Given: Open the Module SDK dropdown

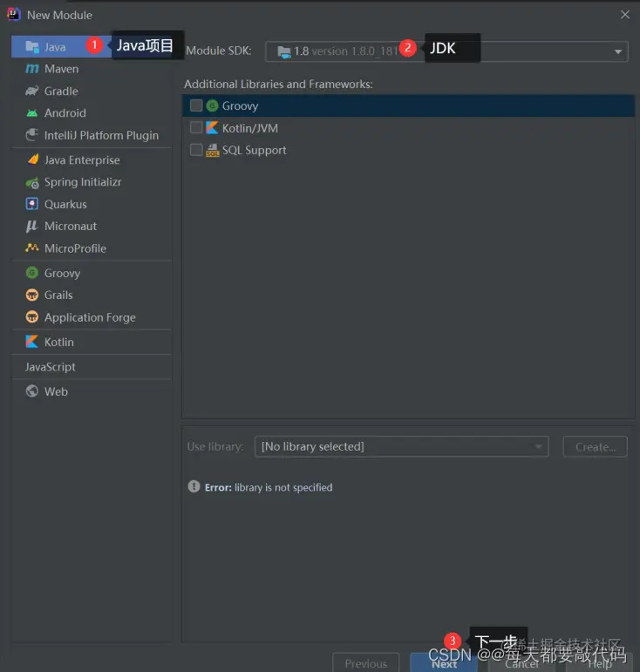Looking at the screenshot, I should (x=446, y=51).
